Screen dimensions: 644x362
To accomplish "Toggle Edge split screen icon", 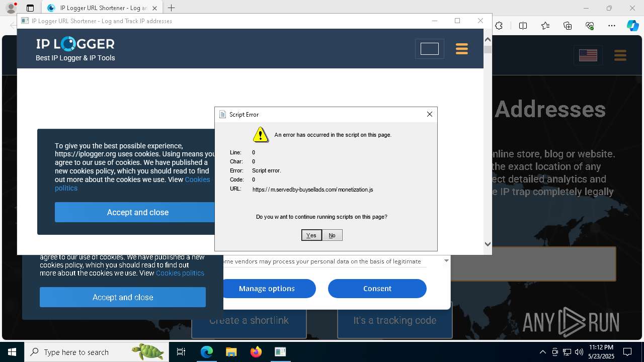I will 523,26.
